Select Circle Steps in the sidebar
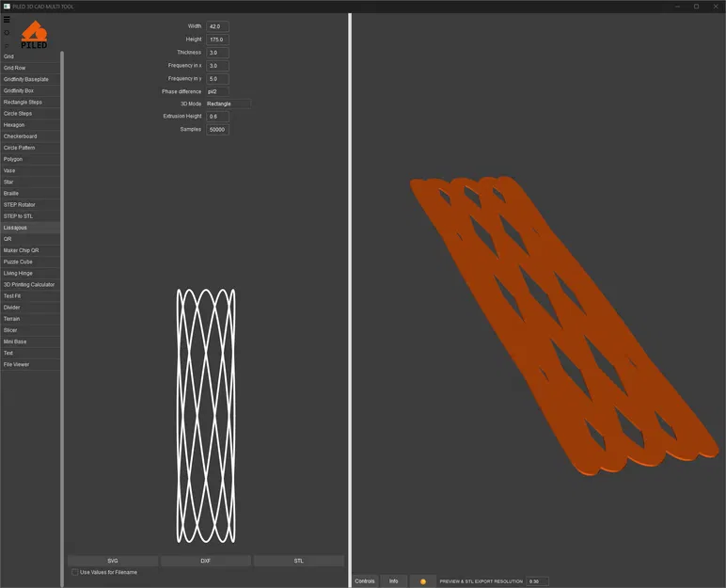726x588 pixels. [x=30, y=114]
